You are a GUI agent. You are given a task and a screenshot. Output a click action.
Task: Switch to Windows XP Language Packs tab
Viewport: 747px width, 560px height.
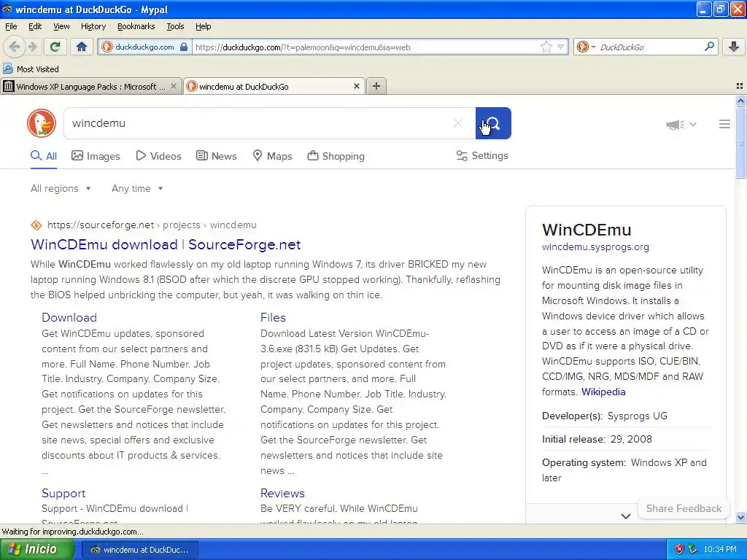pos(90,86)
